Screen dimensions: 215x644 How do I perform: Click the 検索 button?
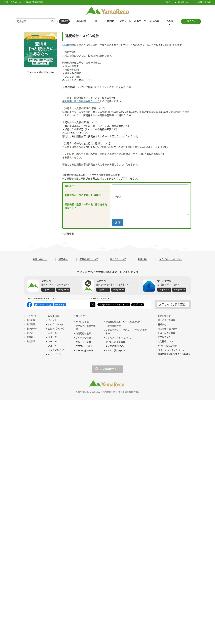pos(53,21)
